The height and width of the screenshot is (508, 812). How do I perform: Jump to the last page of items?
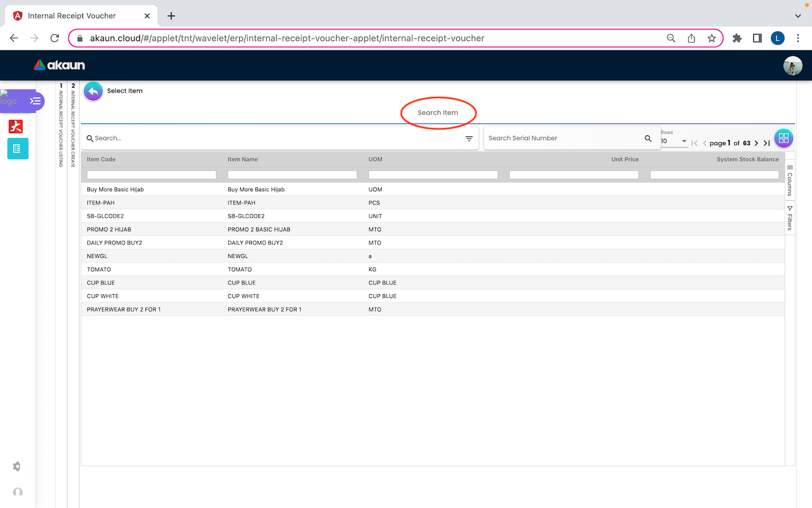click(x=766, y=143)
